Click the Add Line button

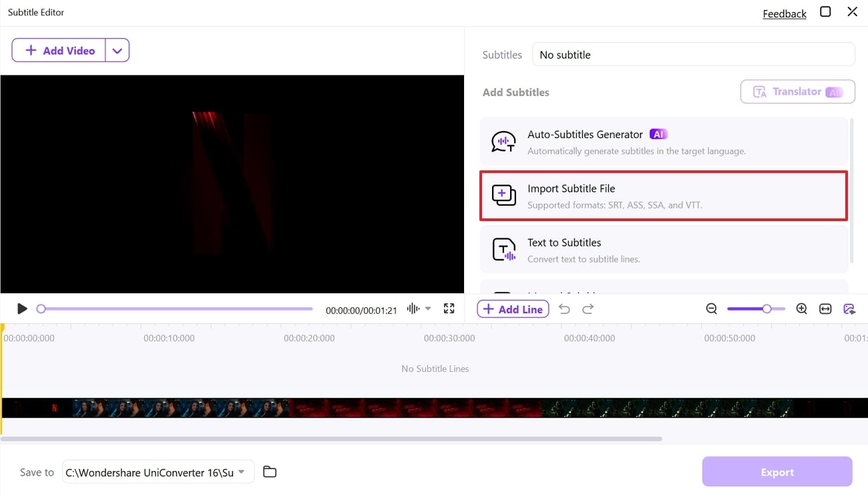click(513, 309)
